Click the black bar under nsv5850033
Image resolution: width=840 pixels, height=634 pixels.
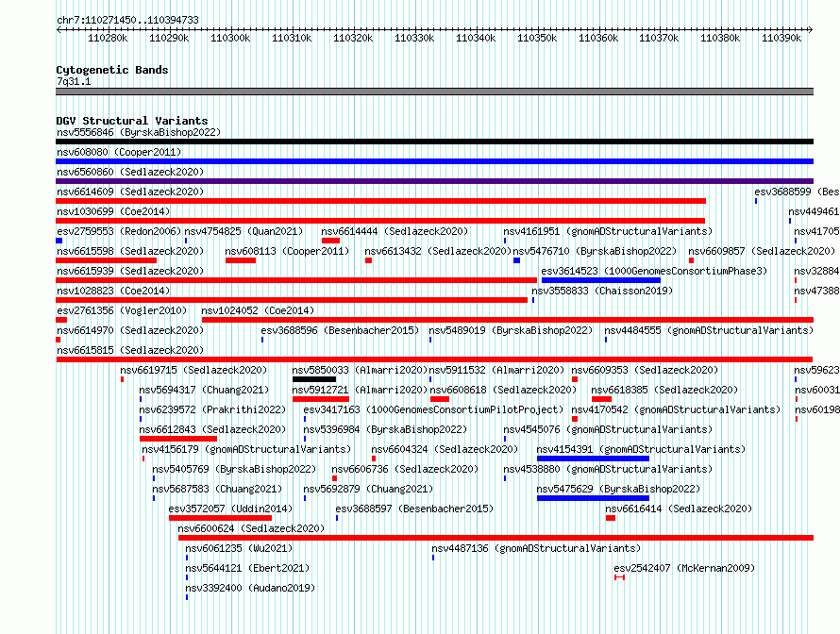coord(314,379)
